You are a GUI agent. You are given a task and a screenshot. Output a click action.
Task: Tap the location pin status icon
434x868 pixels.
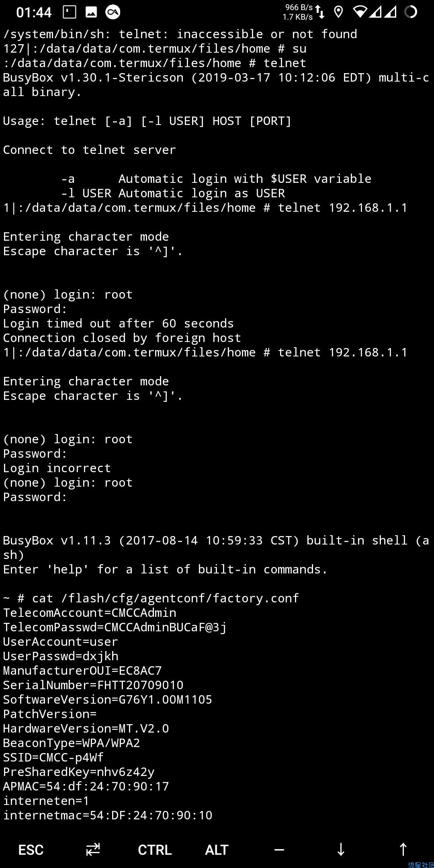[x=338, y=12]
